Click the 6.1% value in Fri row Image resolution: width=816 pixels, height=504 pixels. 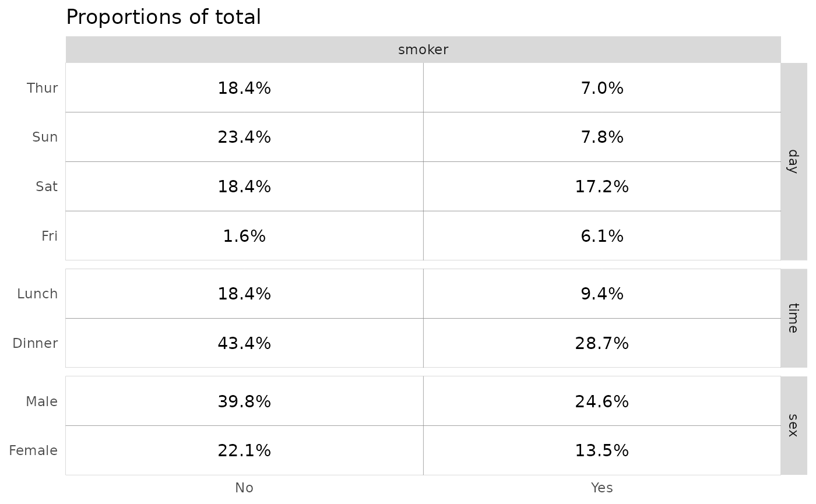click(x=602, y=236)
